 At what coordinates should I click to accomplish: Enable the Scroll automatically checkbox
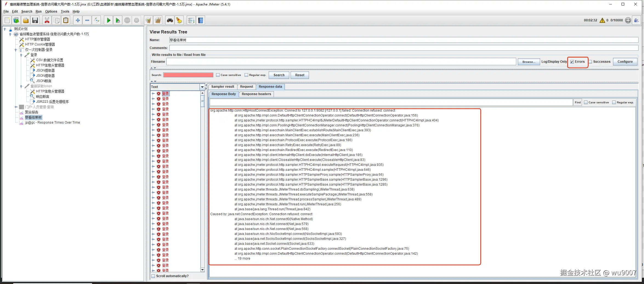(153, 276)
